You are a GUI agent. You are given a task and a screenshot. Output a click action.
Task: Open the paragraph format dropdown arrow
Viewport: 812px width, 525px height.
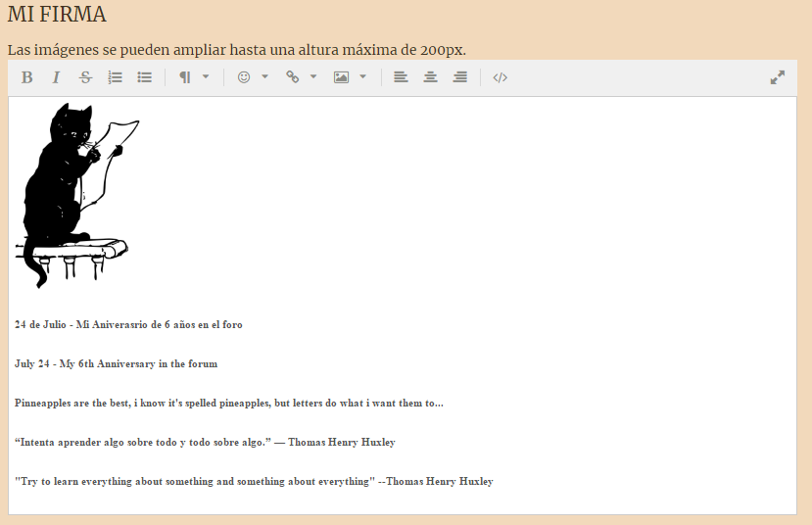tap(206, 76)
